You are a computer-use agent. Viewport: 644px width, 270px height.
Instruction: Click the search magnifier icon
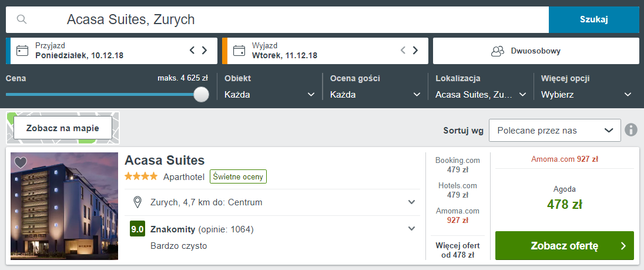click(x=22, y=20)
